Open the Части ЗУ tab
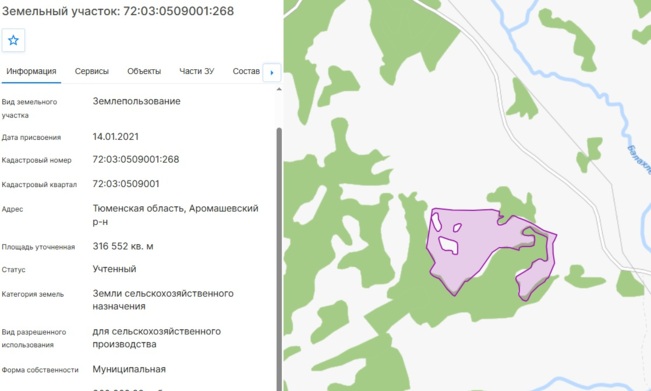This screenshot has height=391, width=651. pyautogui.click(x=197, y=71)
